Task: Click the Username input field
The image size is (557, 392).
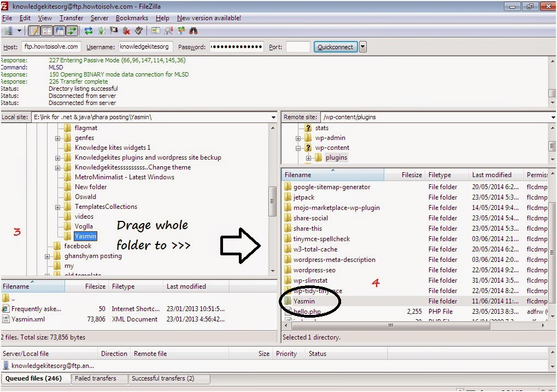Action: click(x=145, y=46)
